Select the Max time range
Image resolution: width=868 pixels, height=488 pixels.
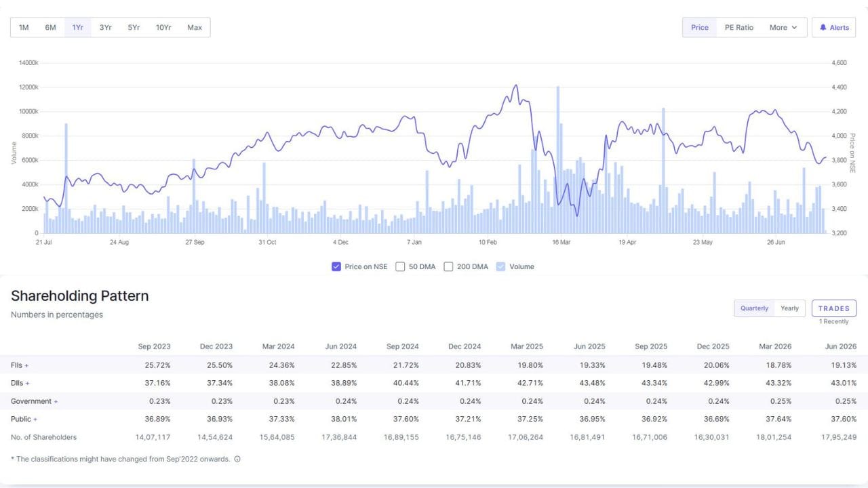195,28
